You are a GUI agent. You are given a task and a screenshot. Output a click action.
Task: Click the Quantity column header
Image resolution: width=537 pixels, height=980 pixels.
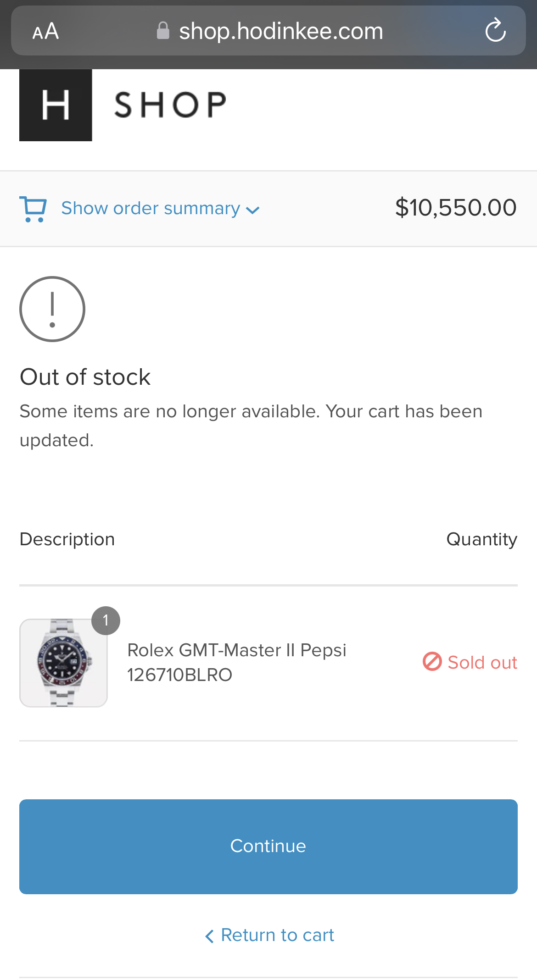481,539
